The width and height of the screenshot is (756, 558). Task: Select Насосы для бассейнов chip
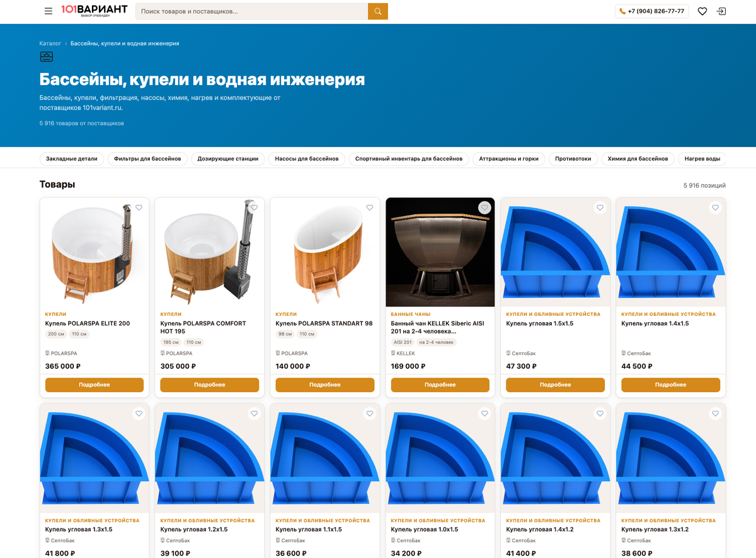307,159
